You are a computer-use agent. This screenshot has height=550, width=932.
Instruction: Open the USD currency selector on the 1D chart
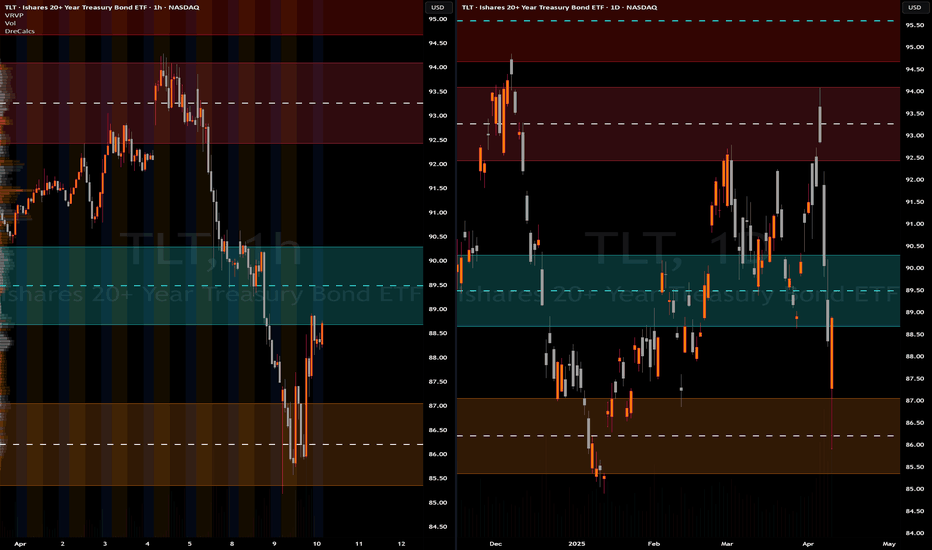[914, 7]
